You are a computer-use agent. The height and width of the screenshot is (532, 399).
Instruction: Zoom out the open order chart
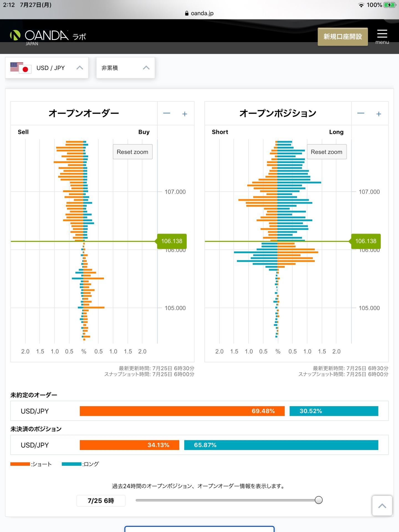[167, 114]
